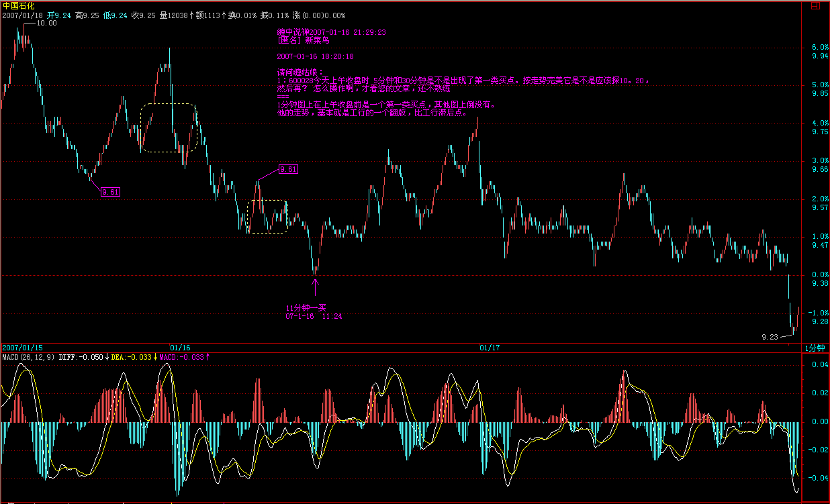Select the smaller yellow dashed box

[x=267, y=216]
